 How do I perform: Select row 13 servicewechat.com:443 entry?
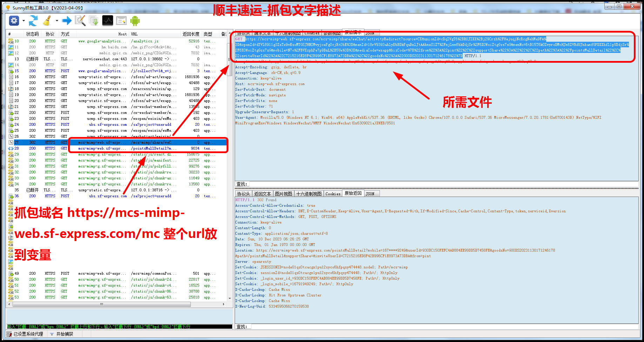click(117, 59)
